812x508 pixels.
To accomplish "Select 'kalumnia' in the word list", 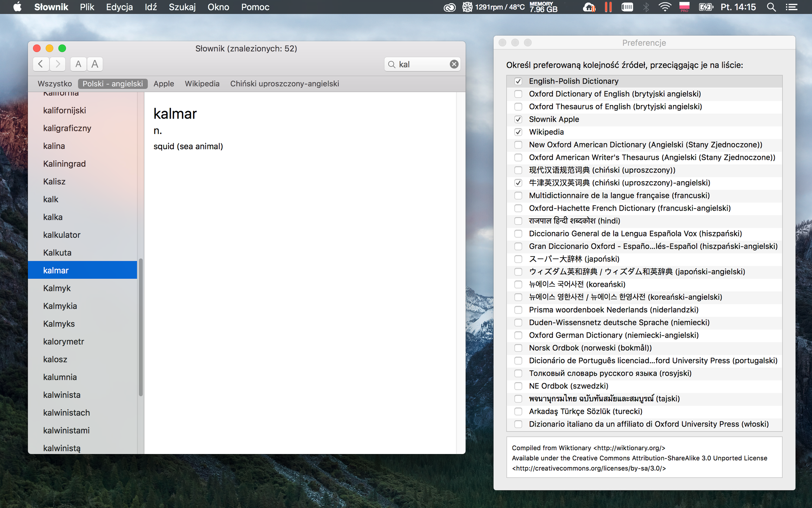I will (x=82, y=377).
